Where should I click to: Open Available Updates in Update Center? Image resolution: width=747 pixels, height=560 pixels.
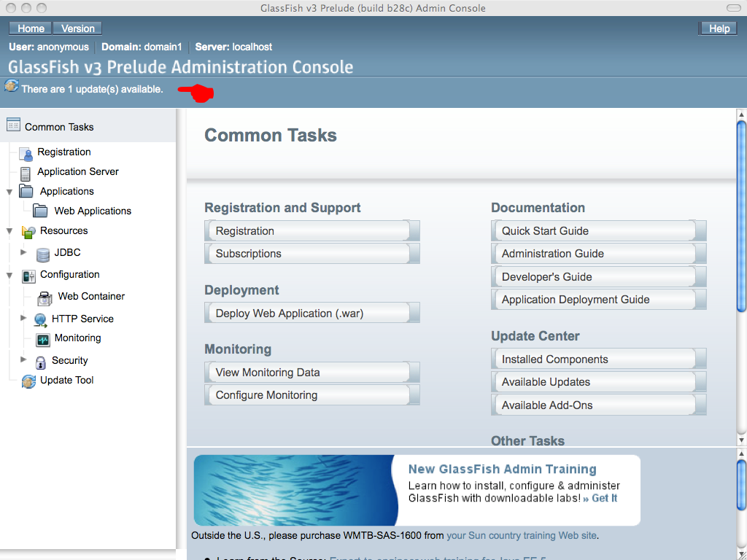[x=599, y=382]
